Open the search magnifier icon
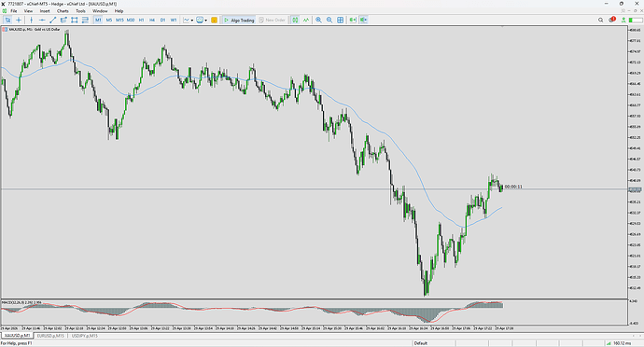 (x=600, y=20)
